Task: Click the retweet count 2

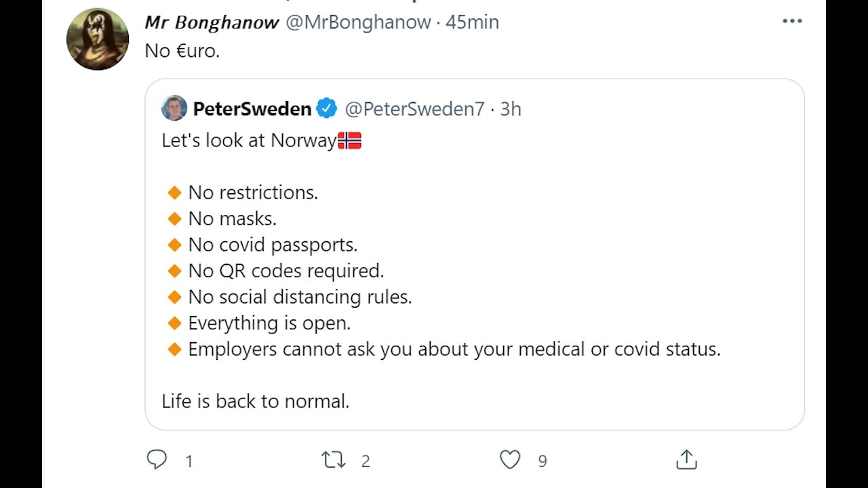Action: click(x=366, y=462)
